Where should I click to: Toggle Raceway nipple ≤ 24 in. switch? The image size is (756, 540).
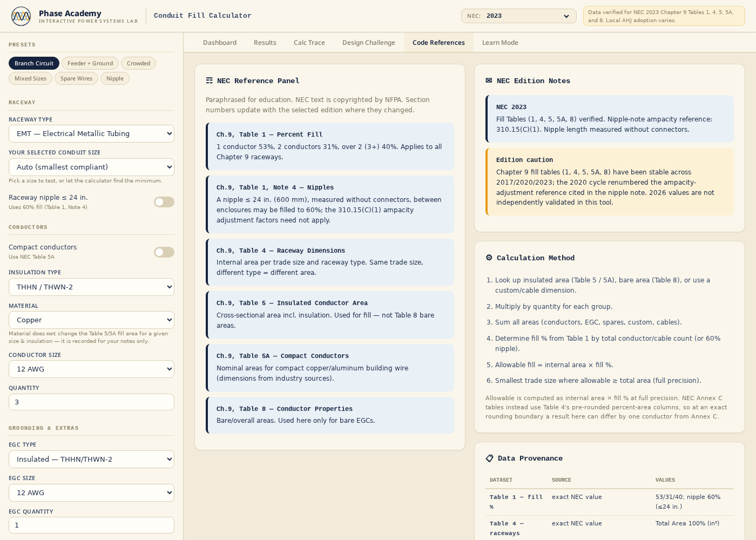(164, 202)
